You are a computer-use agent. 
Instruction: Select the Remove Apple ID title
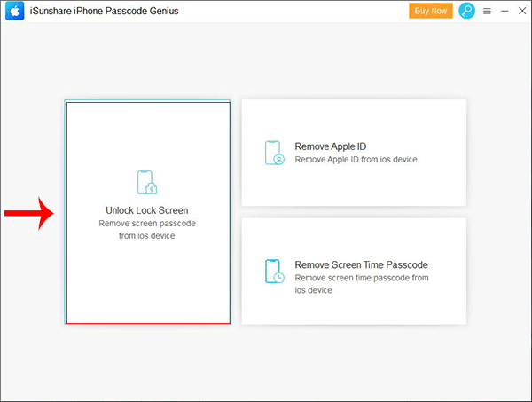pyautogui.click(x=331, y=146)
